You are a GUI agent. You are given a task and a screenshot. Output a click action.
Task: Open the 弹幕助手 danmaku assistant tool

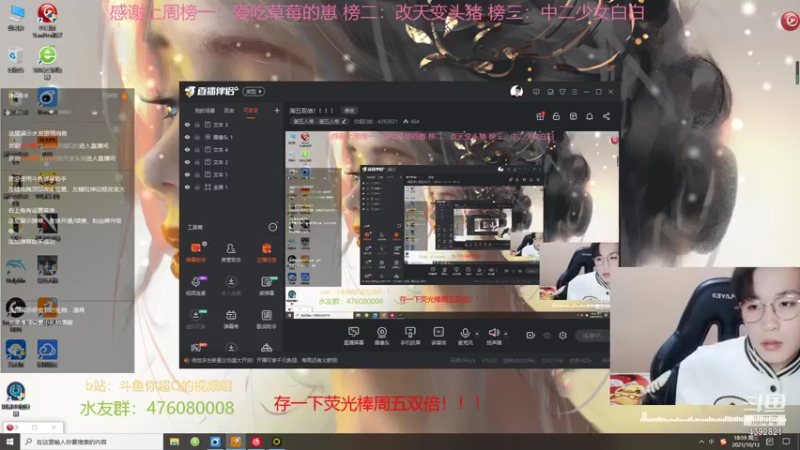click(x=195, y=253)
